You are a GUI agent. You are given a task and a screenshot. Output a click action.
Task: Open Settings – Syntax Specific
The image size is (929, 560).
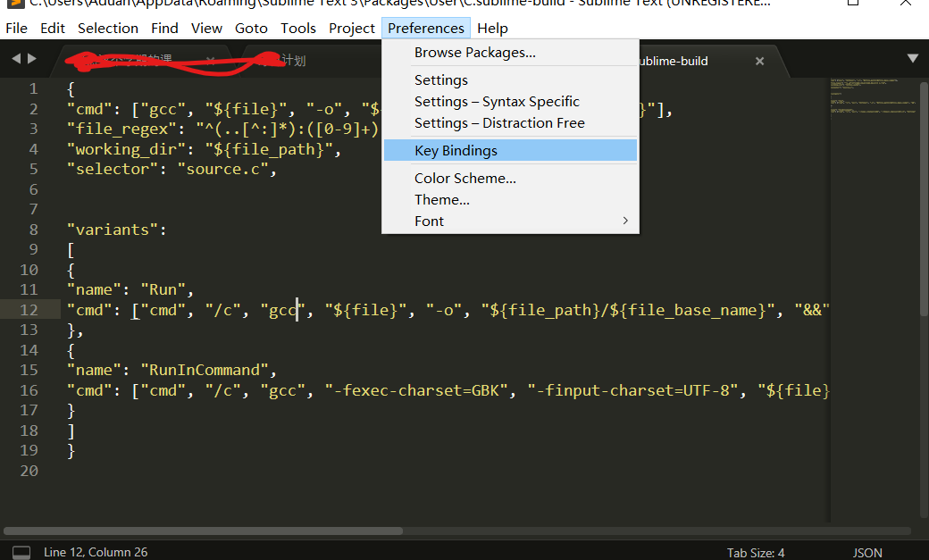click(x=510, y=101)
